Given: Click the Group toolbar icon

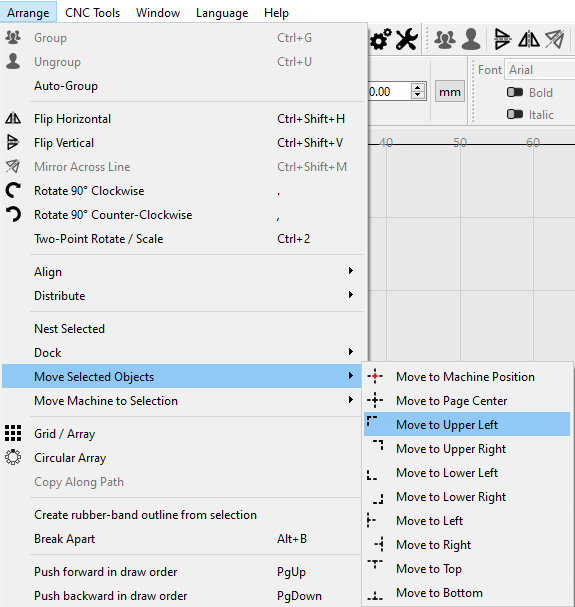Looking at the screenshot, I should pos(444,39).
